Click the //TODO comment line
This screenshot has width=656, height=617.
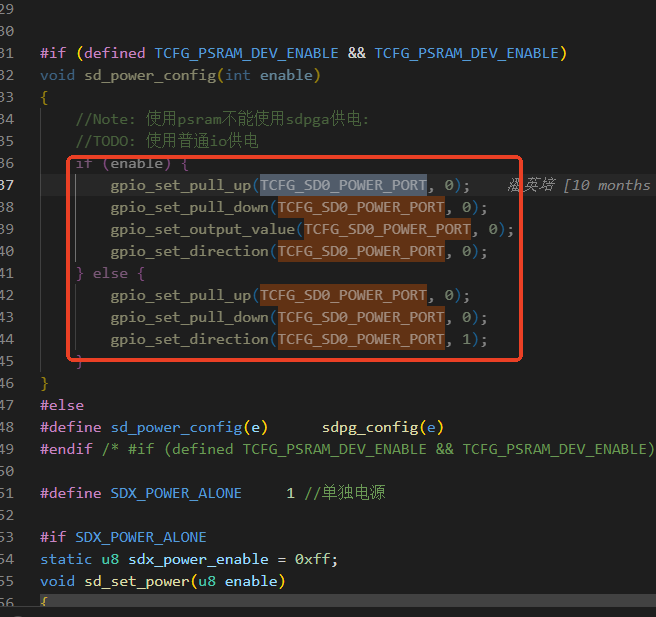click(167, 141)
